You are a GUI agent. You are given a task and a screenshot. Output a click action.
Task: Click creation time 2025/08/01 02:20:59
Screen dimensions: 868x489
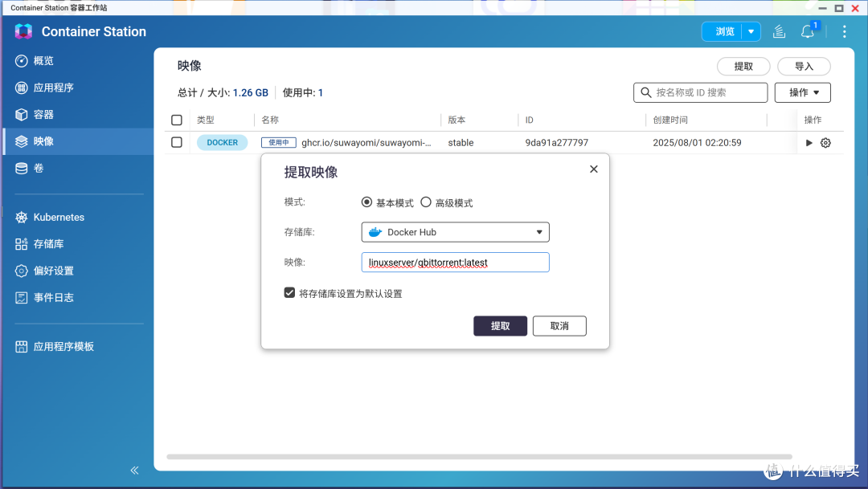tap(697, 143)
